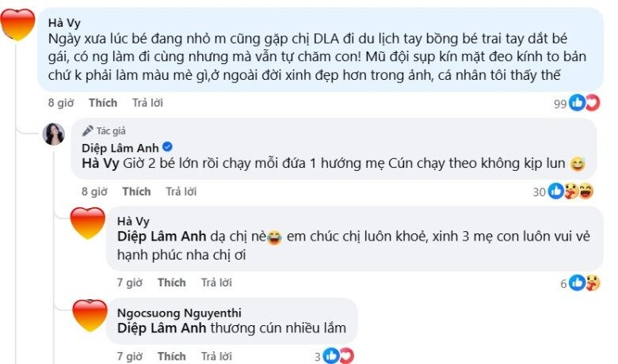Open Diệp Lâm Anh's profile picture
Image resolution: width=618 pixels, height=364 pixels.
pyautogui.click(x=54, y=134)
